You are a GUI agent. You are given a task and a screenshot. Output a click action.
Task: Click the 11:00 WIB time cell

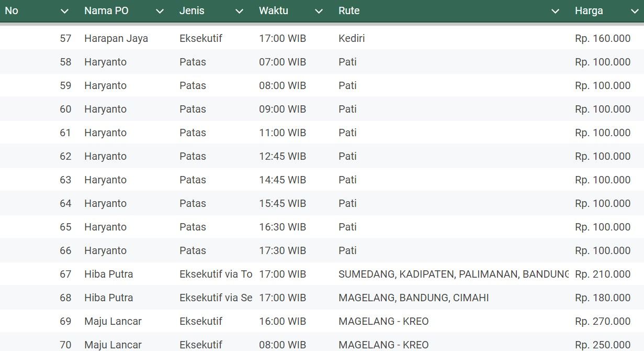(283, 133)
